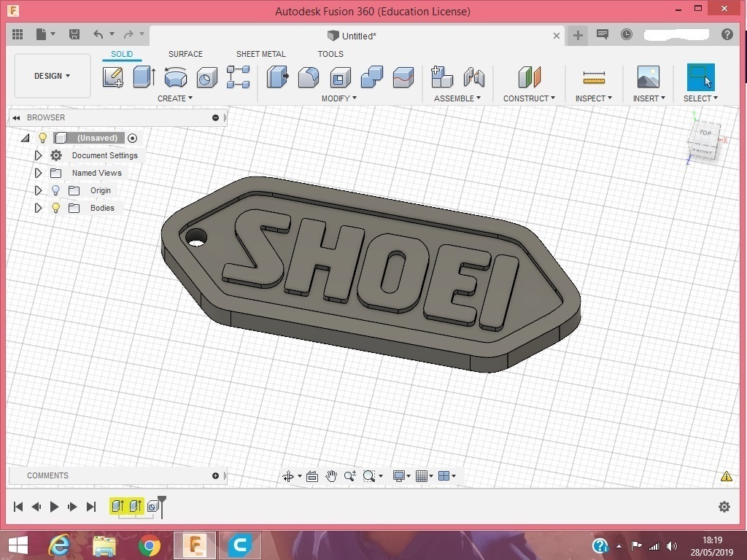Select the Create Sketch tool
The image size is (747, 560).
coord(112,77)
